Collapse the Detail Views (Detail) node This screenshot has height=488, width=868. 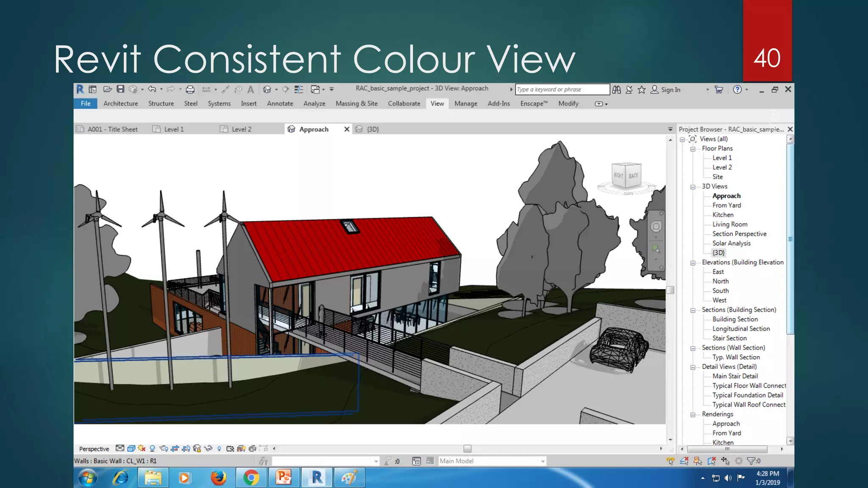pyautogui.click(x=693, y=367)
